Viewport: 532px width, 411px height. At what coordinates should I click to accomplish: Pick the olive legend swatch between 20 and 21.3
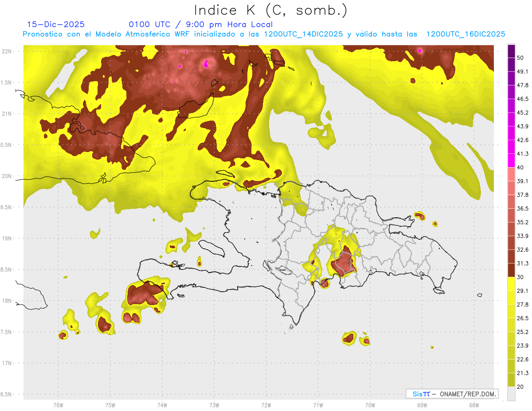[511, 380]
